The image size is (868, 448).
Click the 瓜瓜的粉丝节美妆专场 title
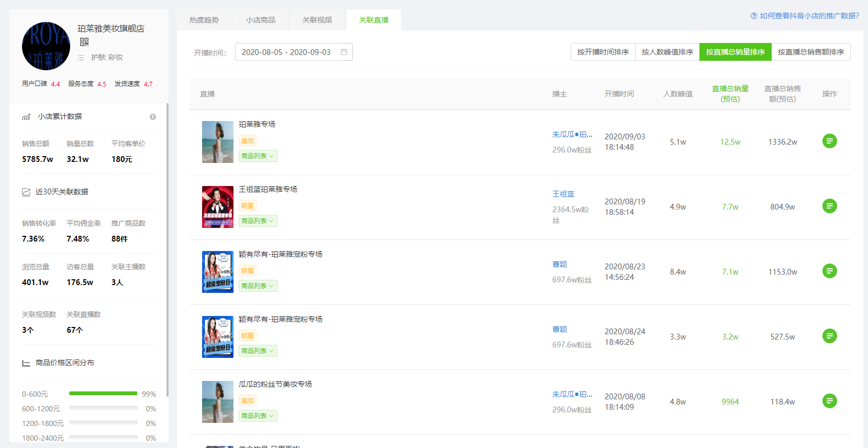tap(275, 384)
